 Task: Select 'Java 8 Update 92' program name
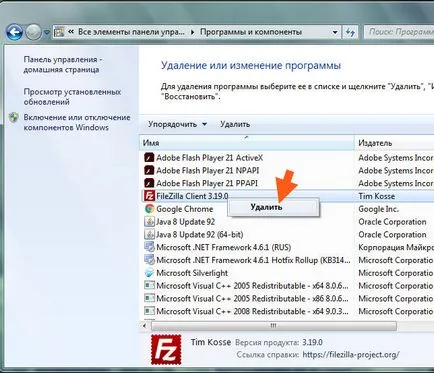(186, 222)
